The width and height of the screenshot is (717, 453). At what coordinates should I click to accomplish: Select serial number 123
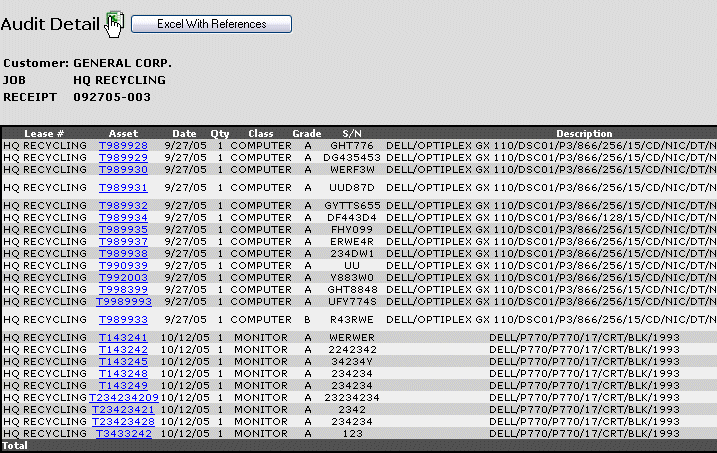(352, 433)
